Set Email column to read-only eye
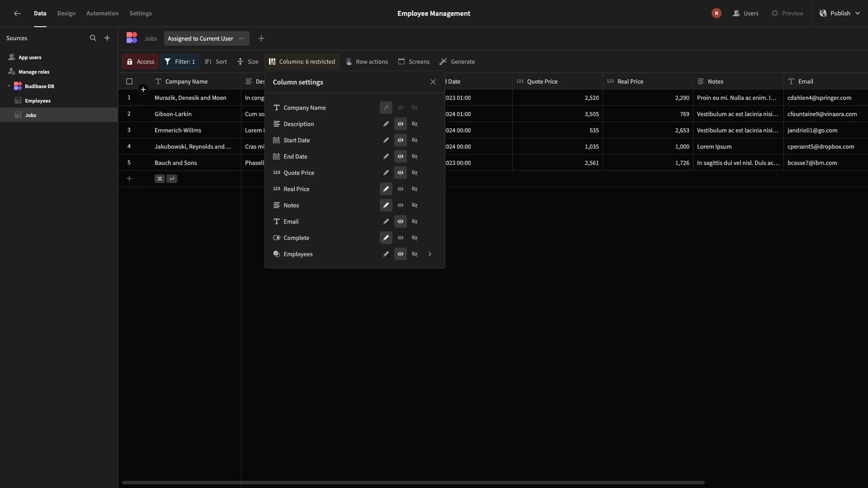This screenshot has height=488, width=868. click(401, 221)
